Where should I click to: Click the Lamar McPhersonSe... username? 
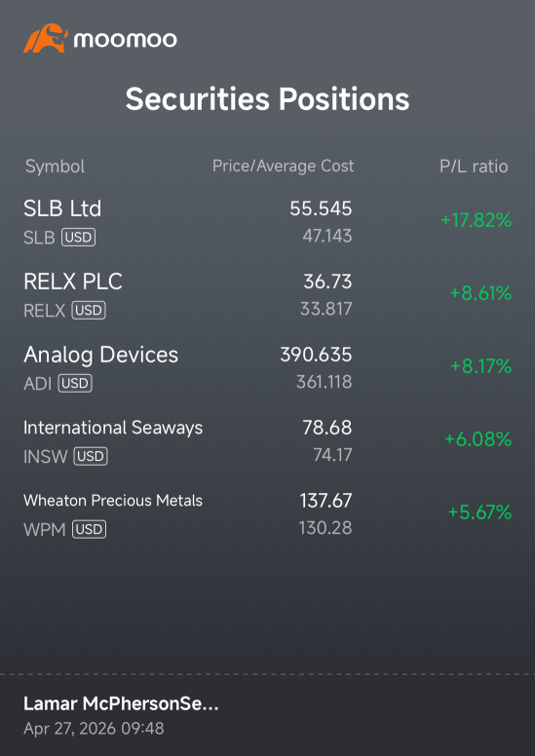(x=121, y=704)
